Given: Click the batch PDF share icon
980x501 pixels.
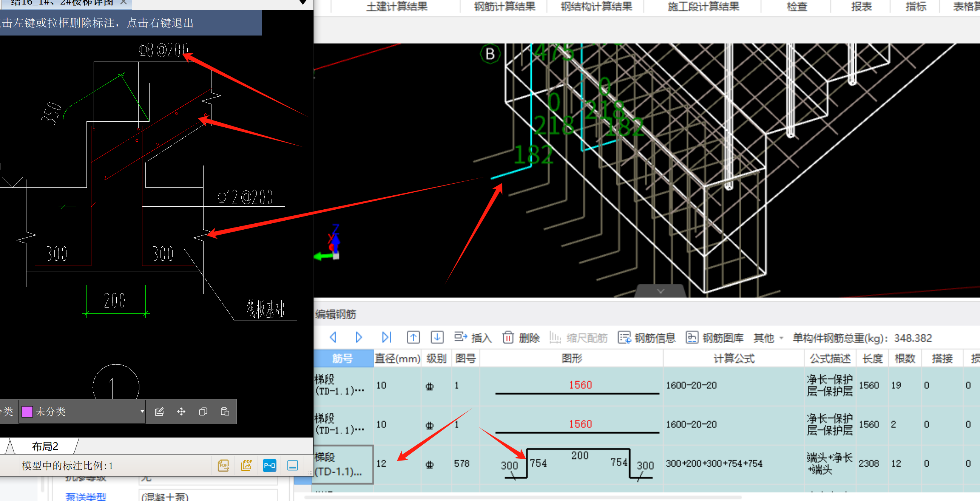Looking at the screenshot, I should pos(247,465).
